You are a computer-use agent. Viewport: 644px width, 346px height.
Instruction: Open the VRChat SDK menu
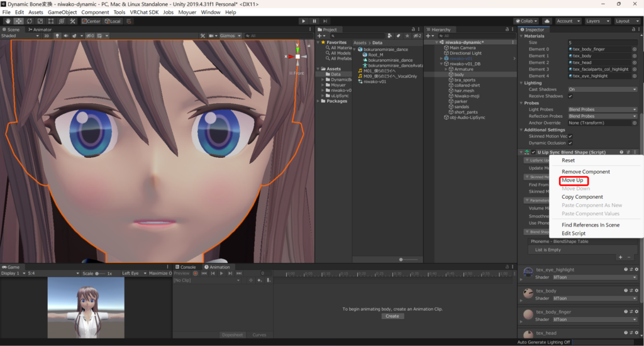point(143,12)
